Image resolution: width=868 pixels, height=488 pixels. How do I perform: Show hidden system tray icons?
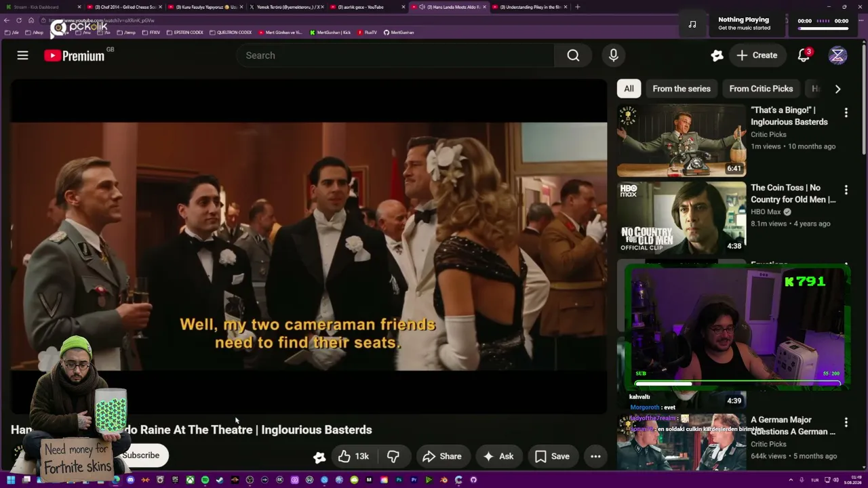[790, 480]
